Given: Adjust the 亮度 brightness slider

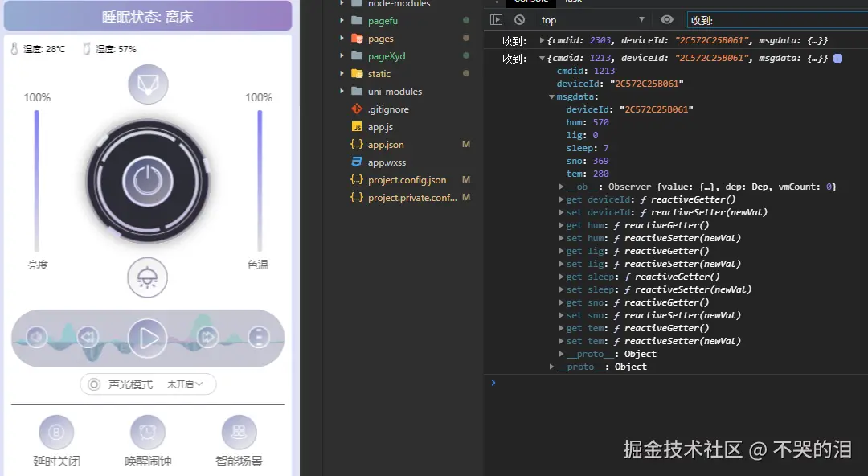Looking at the screenshot, I should (x=36, y=181).
